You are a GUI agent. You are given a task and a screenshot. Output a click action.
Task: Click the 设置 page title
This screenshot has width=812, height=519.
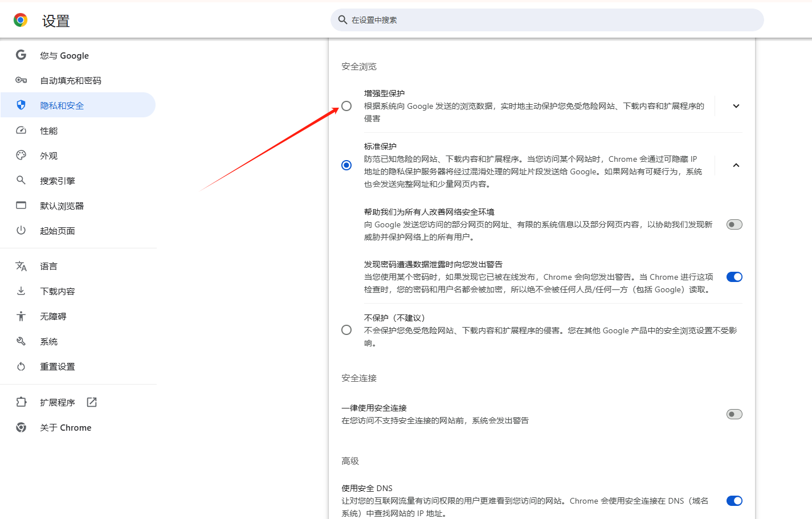[x=56, y=21]
